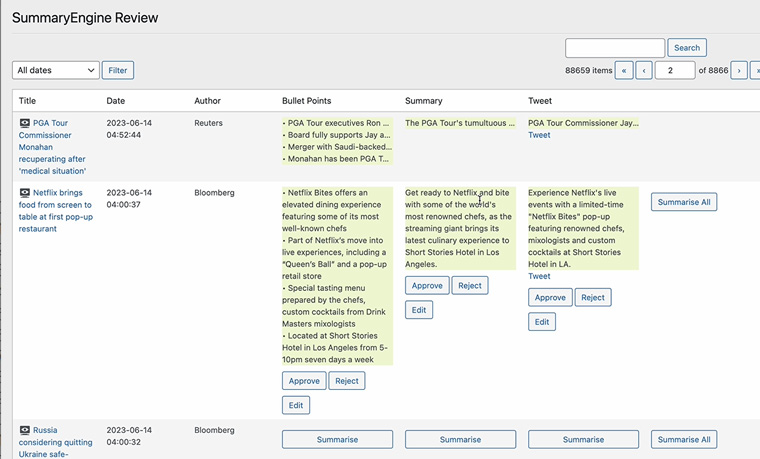Approve the Netflix bullet points
Image resolution: width=760 pixels, height=459 pixels.
304,381
